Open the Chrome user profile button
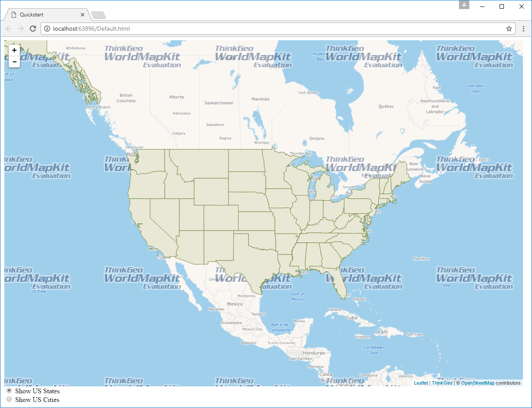The image size is (532, 408). tap(464, 5)
